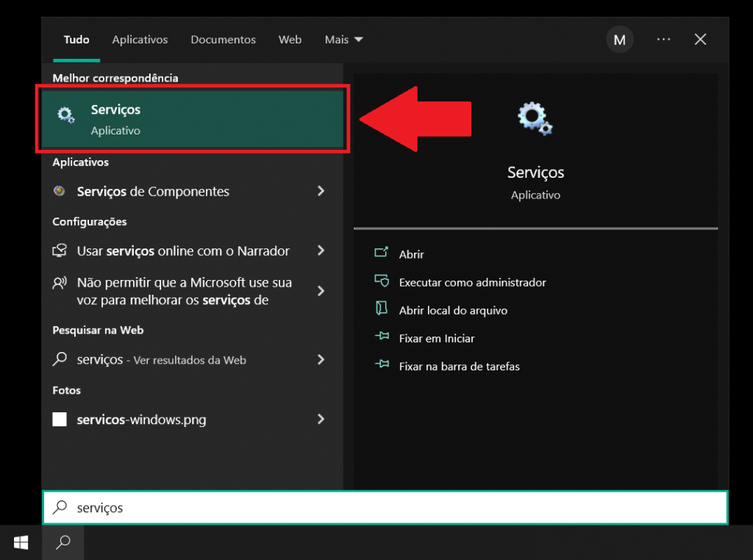The width and height of the screenshot is (753, 560).
Task: Open the Windows Start button
Action: pyautogui.click(x=21, y=542)
